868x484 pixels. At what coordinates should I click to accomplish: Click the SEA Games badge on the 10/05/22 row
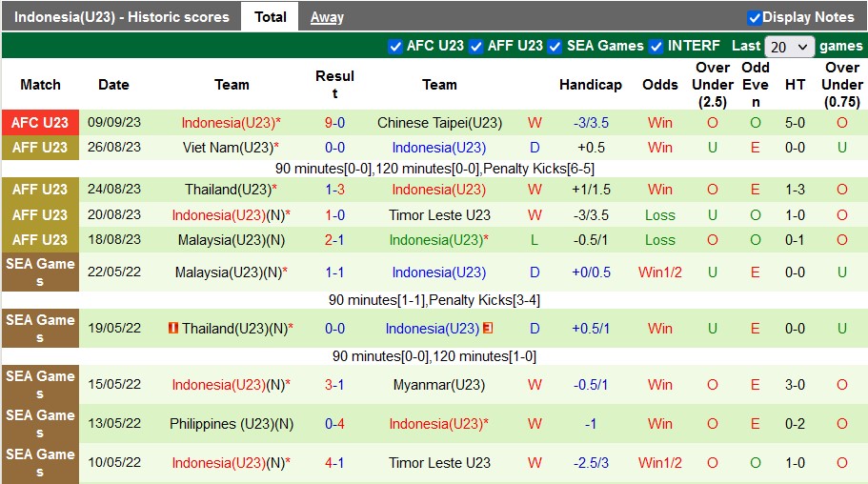pos(40,463)
